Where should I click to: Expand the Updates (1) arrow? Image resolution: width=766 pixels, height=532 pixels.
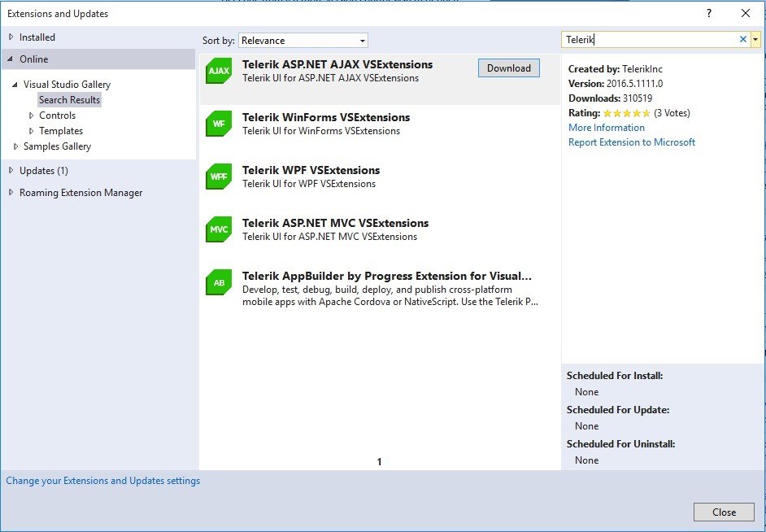11,171
